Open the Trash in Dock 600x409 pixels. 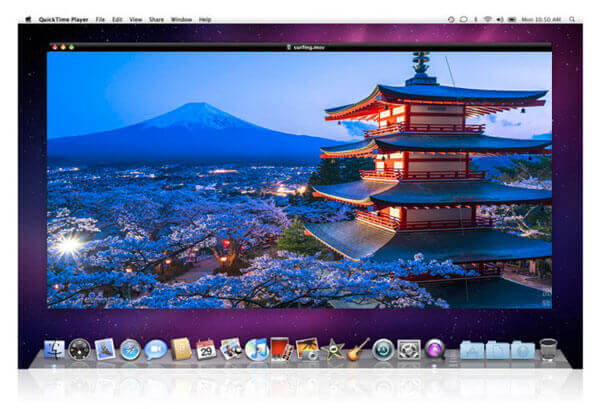pos(548,349)
